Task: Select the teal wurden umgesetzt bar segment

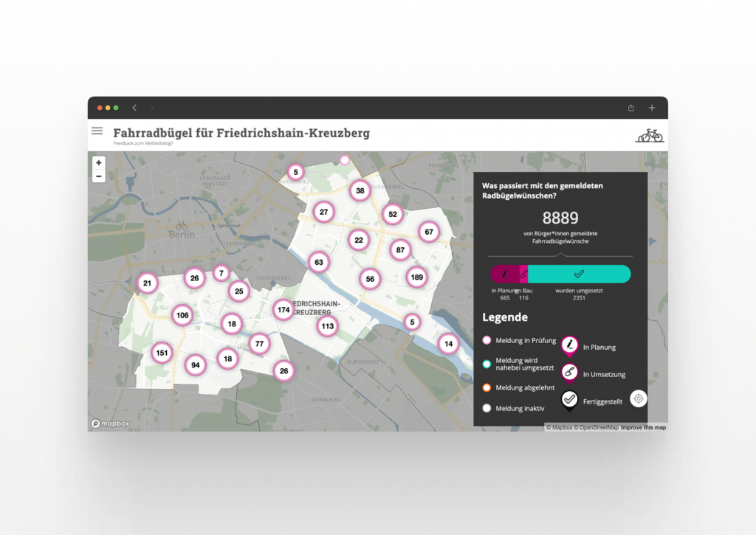Action: click(579, 274)
